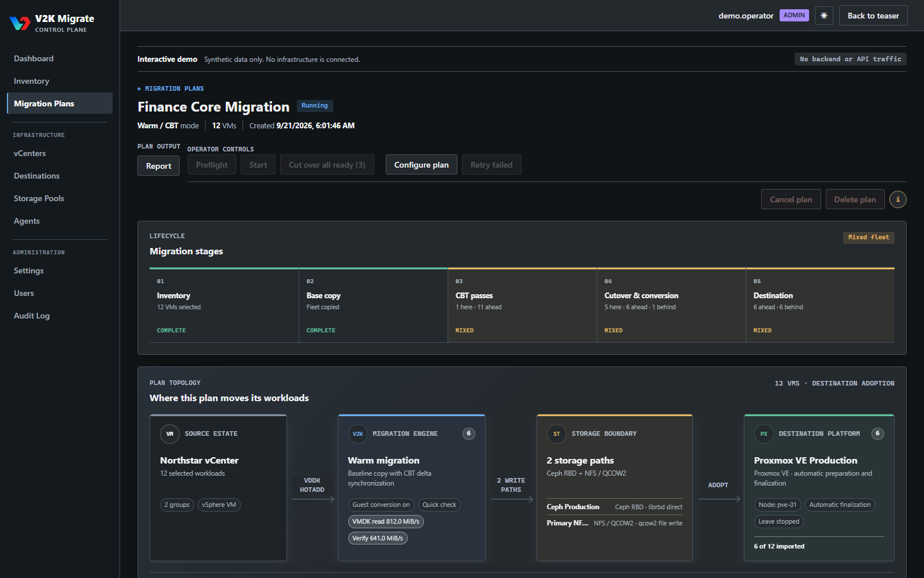The width and height of the screenshot is (924, 578).
Task: Toggle the light/dark theme sun icon
Action: 824,16
